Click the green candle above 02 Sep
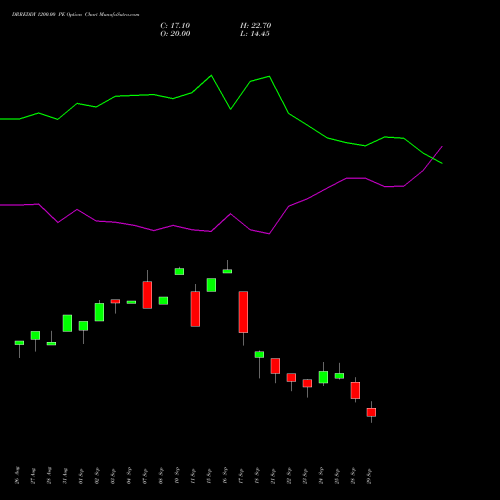500x500 pixels. pyautogui.click(x=99, y=312)
